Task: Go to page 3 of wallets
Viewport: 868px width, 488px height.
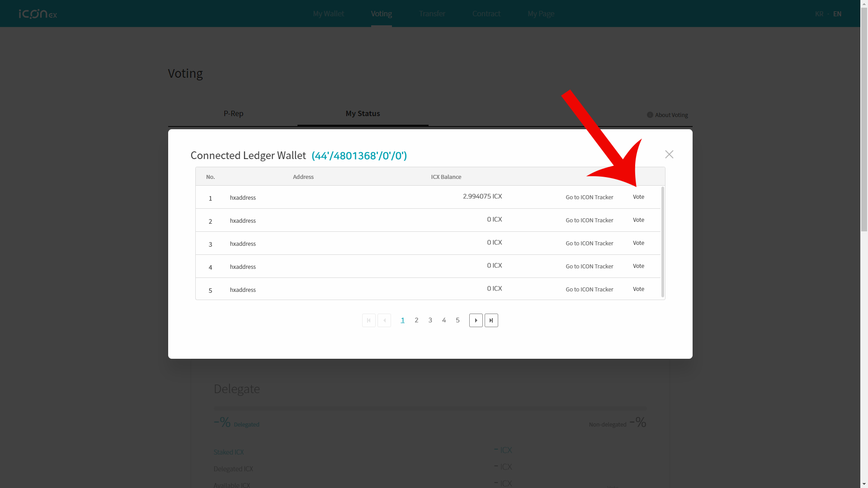Action: [430, 320]
